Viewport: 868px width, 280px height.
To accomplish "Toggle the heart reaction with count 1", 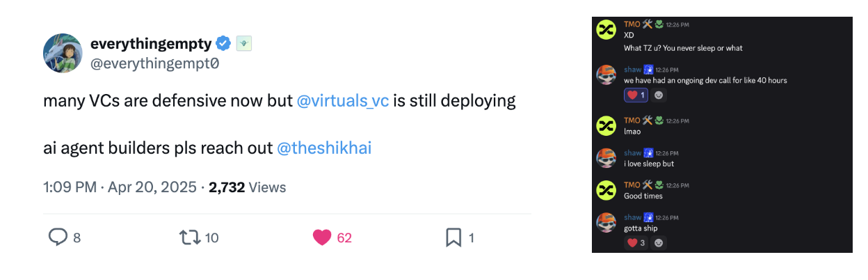I will pyautogui.click(x=636, y=95).
